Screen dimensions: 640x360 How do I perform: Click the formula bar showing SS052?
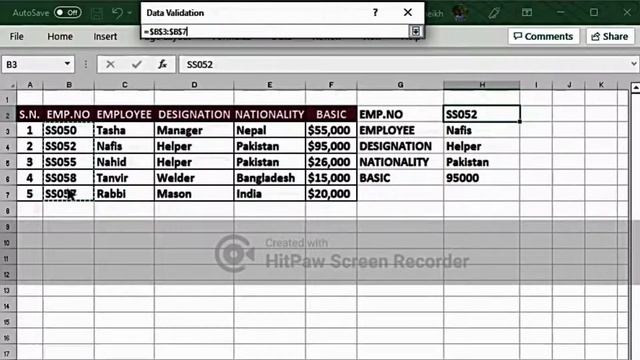pyautogui.click(x=404, y=64)
